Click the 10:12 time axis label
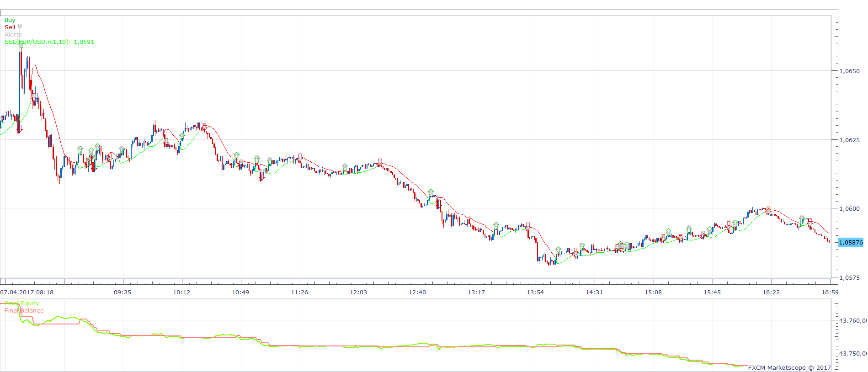 181,292
